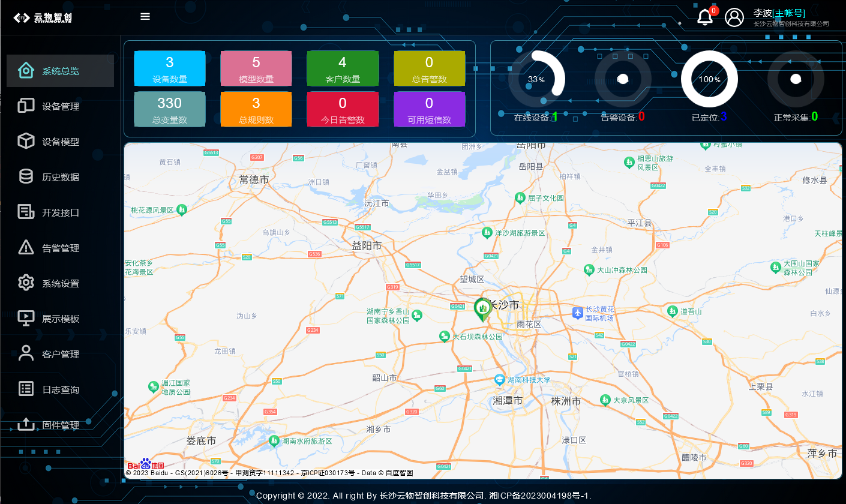846x504 pixels.
Task: Click the 开发接口 sidebar icon
Action: pyautogui.click(x=26, y=212)
